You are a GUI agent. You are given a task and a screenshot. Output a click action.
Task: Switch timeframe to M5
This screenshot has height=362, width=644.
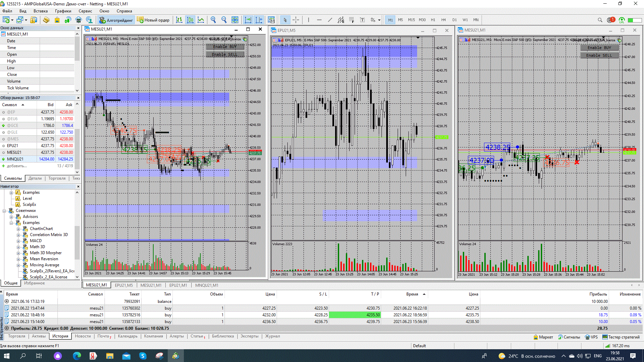[400, 20]
